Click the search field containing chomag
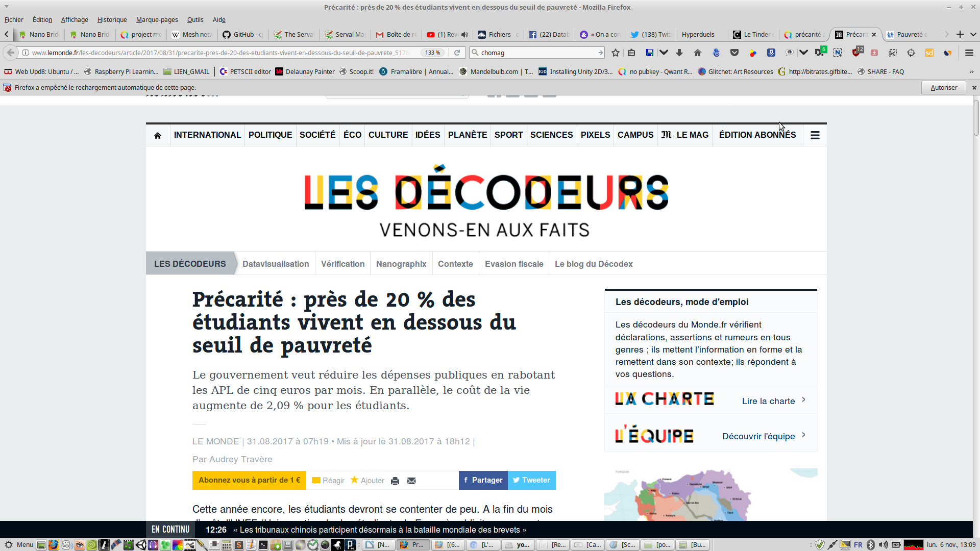The width and height of the screenshot is (980, 551). [x=536, y=53]
